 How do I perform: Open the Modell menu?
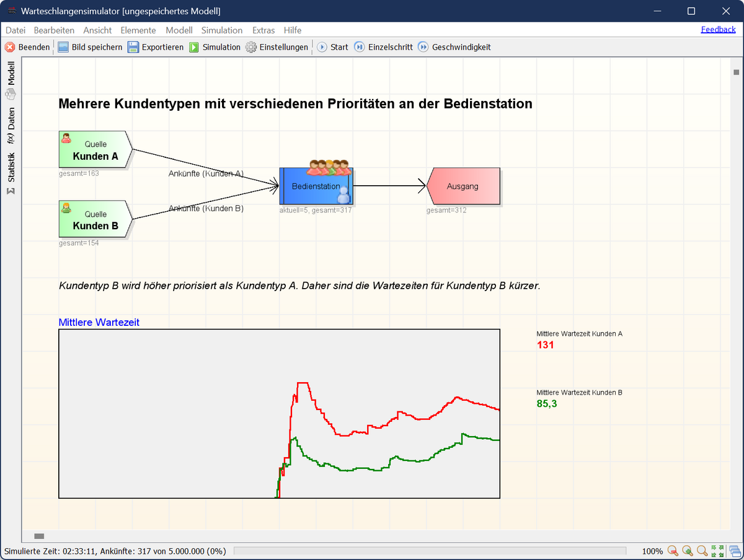point(179,30)
